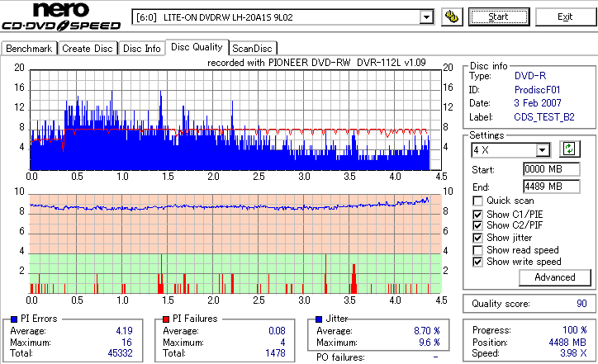
Task: Click the PO failures label
Action: click(x=340, y=357)
